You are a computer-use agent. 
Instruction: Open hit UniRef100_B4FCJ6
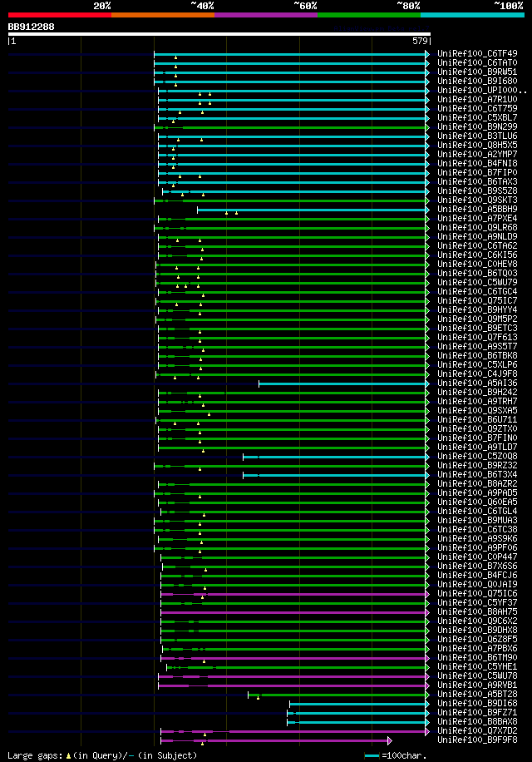pos(477,576)
